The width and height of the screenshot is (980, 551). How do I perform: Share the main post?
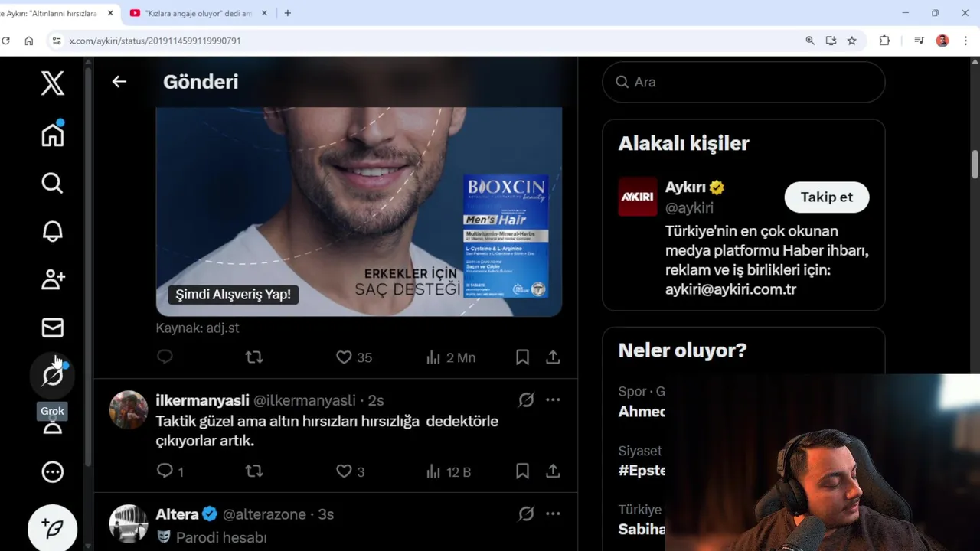(x=553, y=357)
